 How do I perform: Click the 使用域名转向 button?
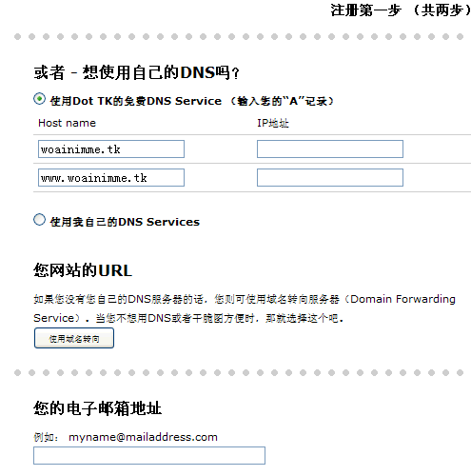point(74,338)
